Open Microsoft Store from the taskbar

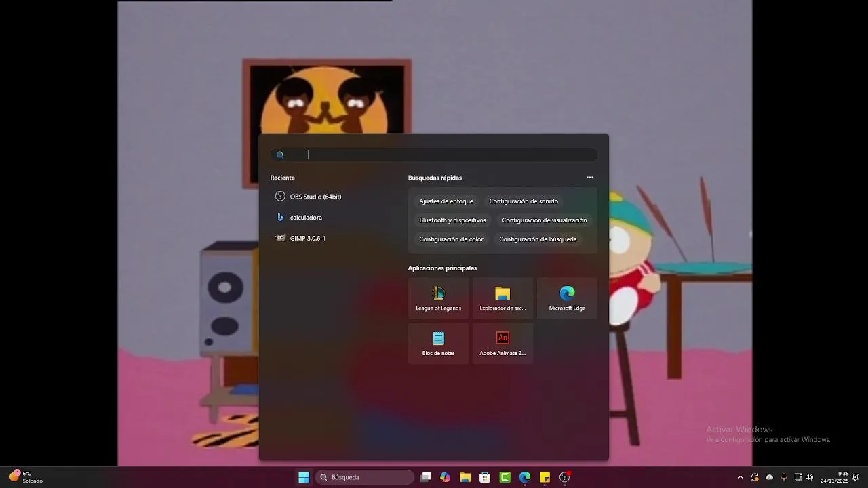[485, 477]
